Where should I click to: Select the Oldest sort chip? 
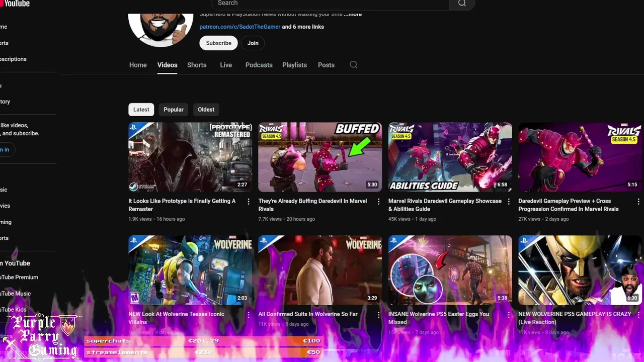pyautogui.click(x=206, y=110)
